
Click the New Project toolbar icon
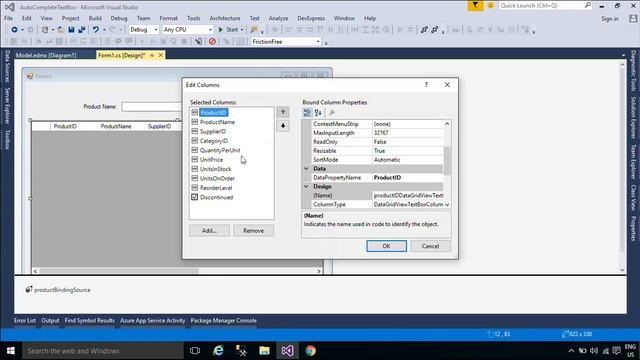point(45,30)
